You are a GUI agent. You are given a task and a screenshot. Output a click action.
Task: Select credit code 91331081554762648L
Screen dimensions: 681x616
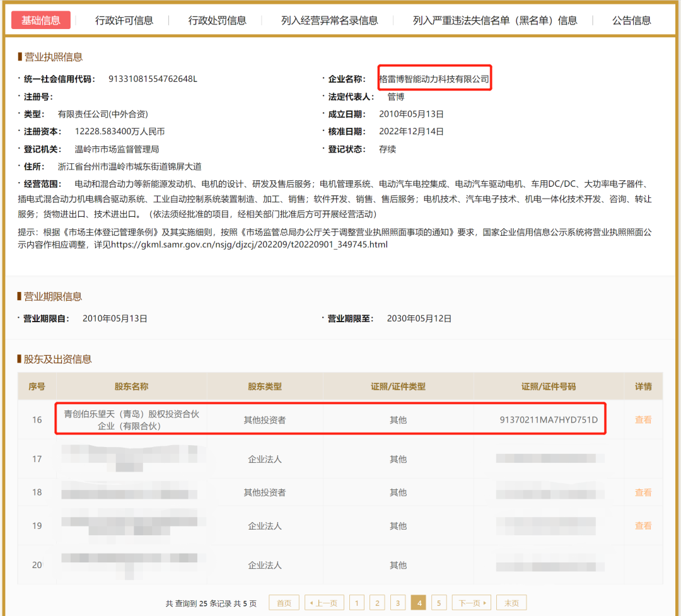tap(153, 79)
